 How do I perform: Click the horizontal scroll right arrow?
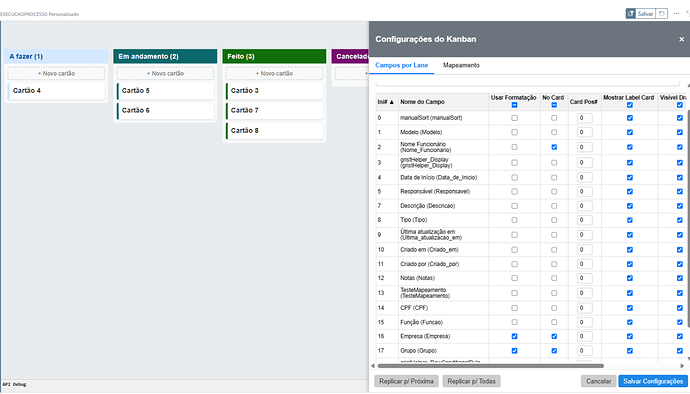[x=683, y=366]
